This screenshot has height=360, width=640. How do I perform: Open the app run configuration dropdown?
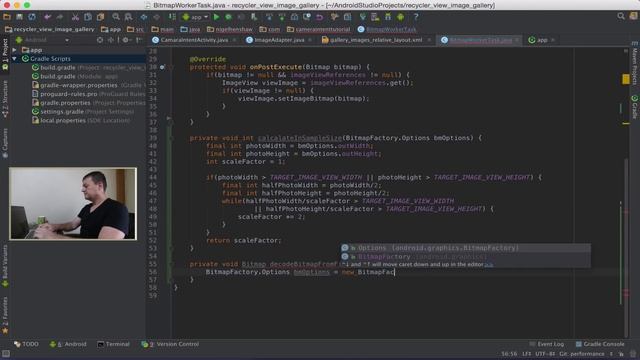pos(196,17)
